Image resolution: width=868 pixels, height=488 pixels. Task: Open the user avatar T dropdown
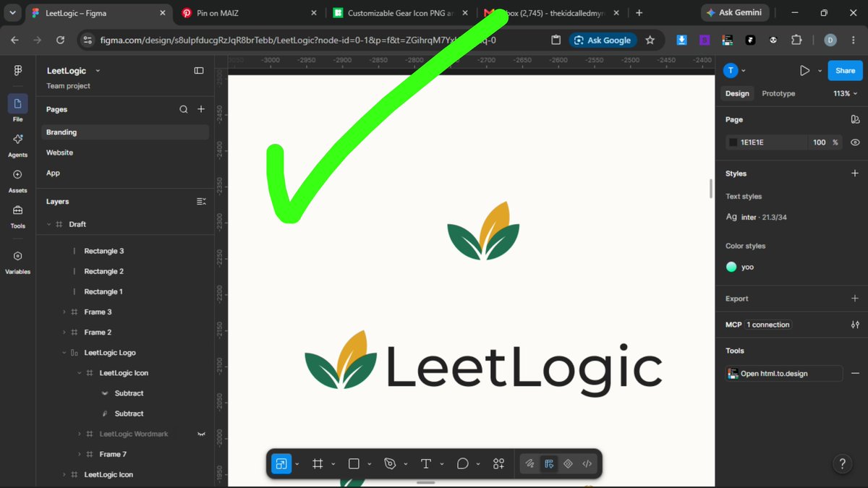pos(735,70)
